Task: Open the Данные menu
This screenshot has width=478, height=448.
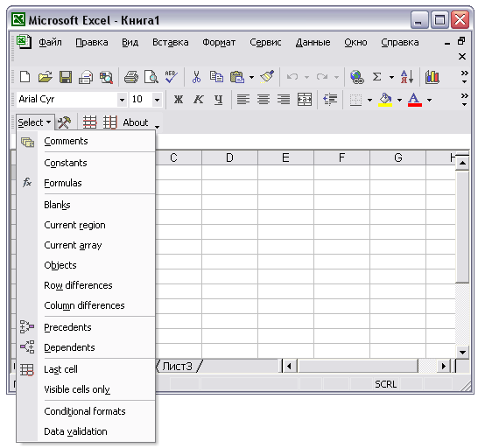Action: click(x=313, y=42)
